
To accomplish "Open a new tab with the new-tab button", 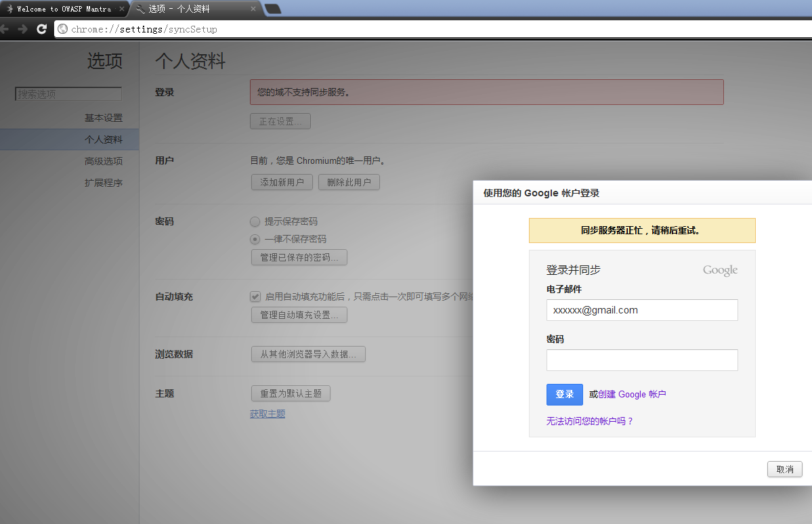I will pos(272,9).
